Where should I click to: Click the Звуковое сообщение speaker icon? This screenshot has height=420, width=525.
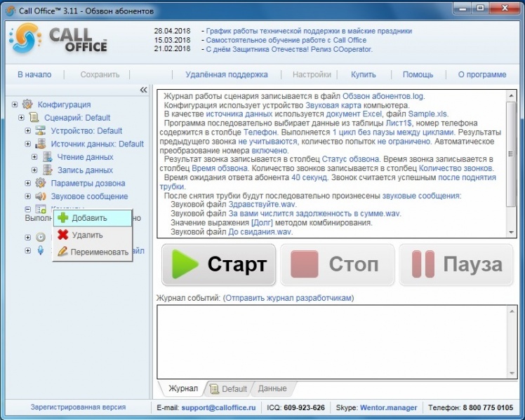click(x=41, y=196)
